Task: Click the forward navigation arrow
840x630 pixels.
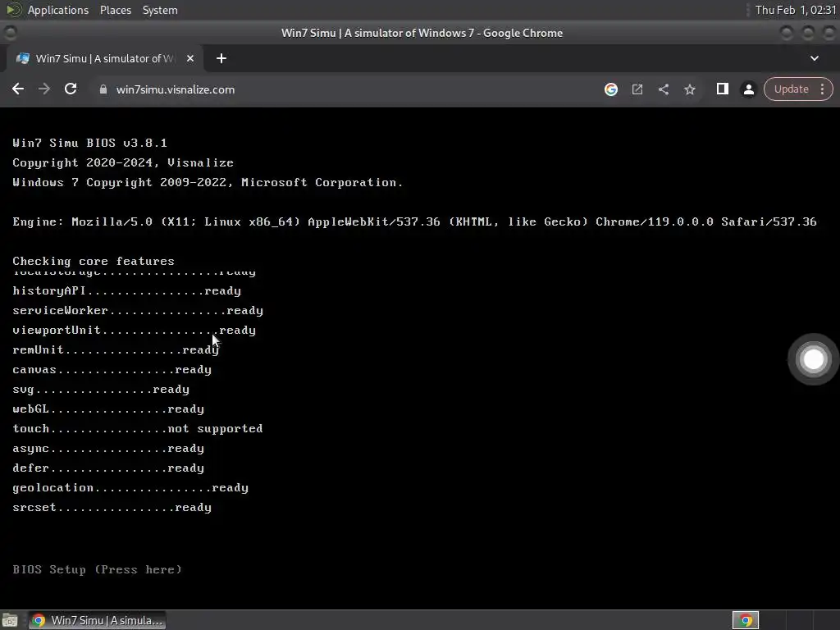Action: 44,89
